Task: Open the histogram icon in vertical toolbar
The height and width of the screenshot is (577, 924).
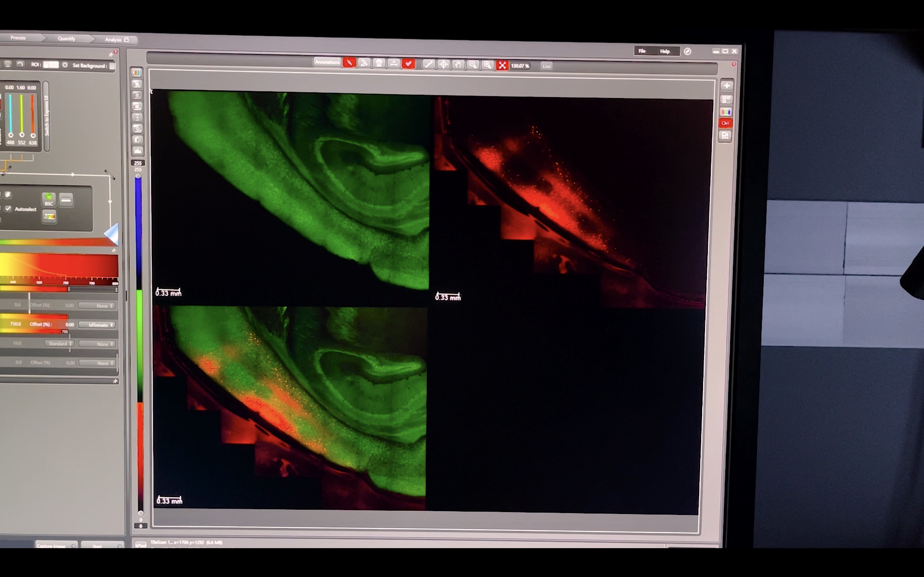Action: click(x=137, y=151)
